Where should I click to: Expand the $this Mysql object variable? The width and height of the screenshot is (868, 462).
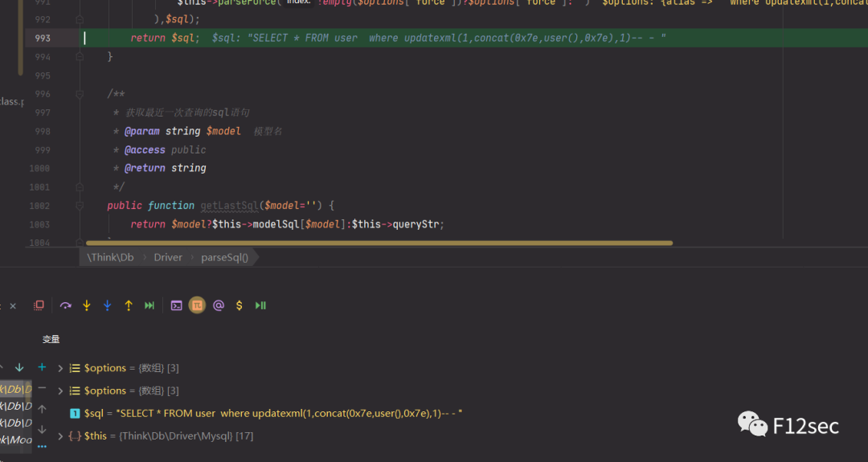[x=60, y=436]
